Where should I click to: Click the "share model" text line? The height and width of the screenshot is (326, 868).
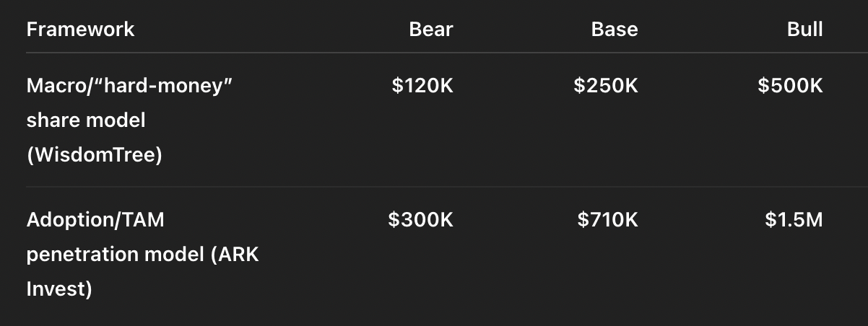(86, 120)
